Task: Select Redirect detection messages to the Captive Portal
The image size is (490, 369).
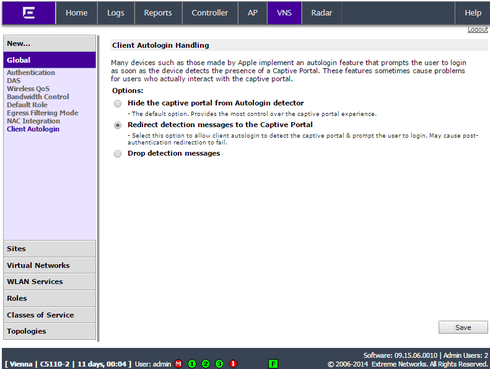Action: pos(118,125)
